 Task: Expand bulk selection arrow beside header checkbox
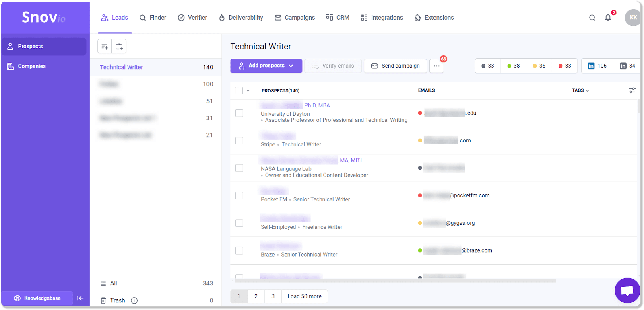click(248, 91)
